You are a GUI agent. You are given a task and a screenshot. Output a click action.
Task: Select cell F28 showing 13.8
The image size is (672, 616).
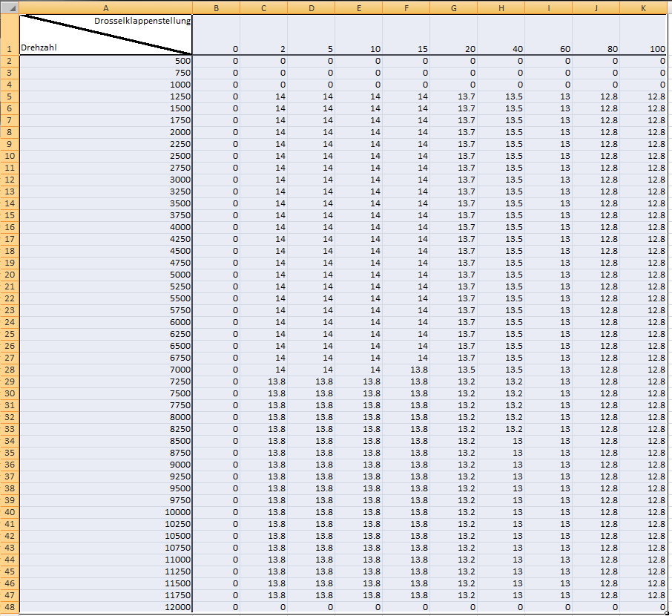[406, 370]
